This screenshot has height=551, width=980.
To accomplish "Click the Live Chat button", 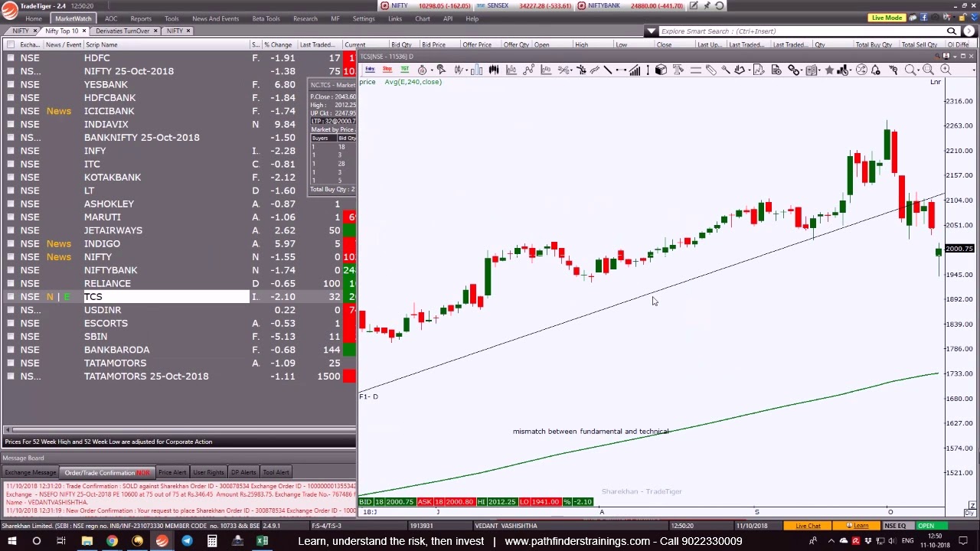I will pyautogui.click(x=808, y=526).
